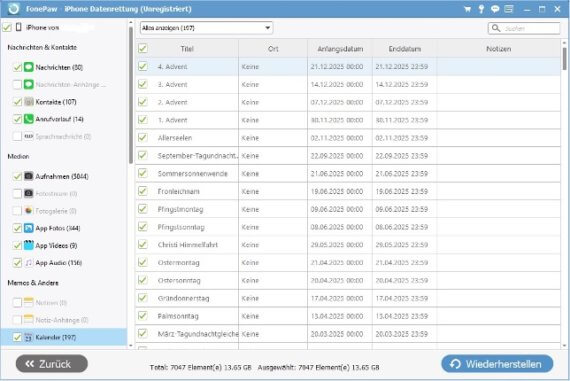Select the Palmsonntag entry

[178, 316]
